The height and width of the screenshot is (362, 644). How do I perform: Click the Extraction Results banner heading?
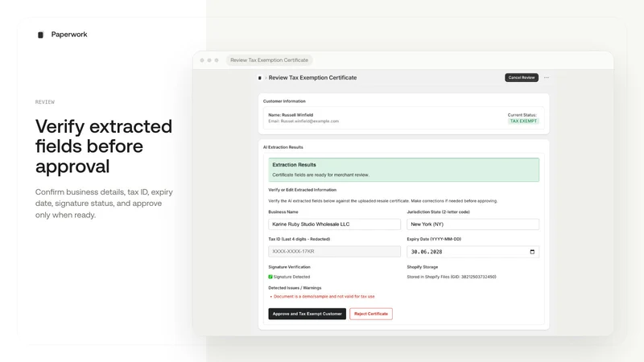294,165
